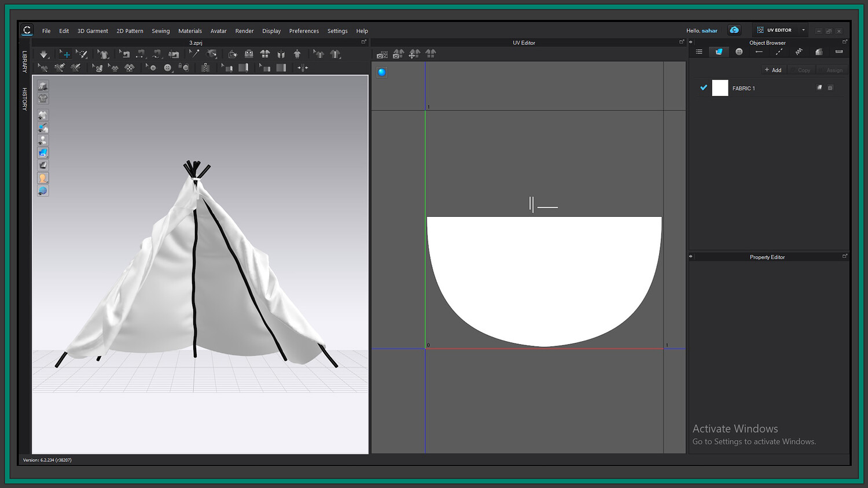Click the Add fabric button
Image resolution: width=868 pixels, height=488 pixels.
coord(773,70)
